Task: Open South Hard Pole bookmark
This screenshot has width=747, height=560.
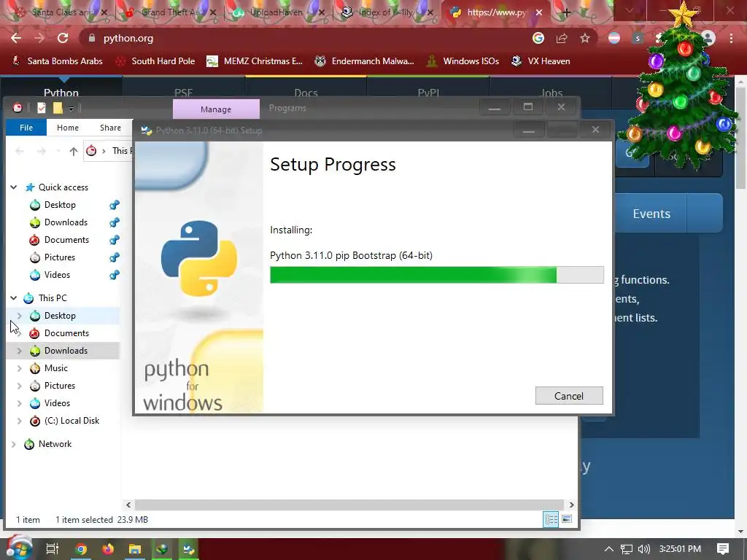Action: tap(156, 61)
